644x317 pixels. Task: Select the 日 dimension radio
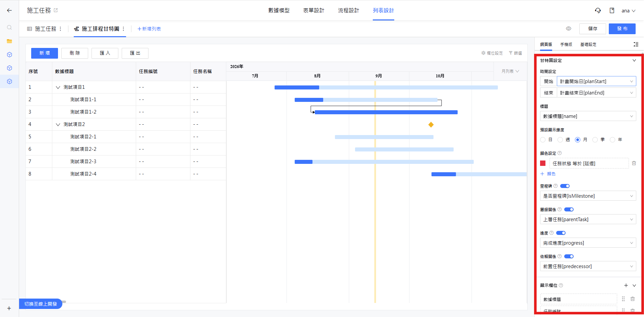[x=543, y=140]
